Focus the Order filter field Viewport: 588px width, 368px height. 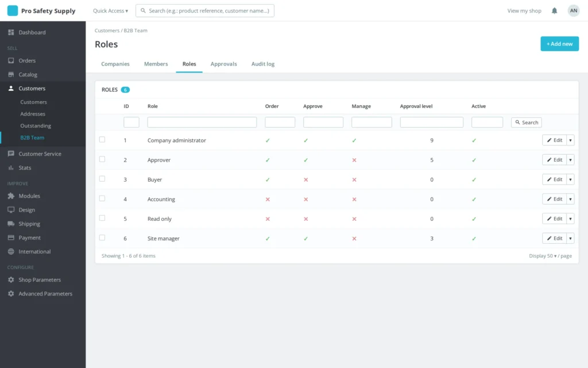[280, 122]
